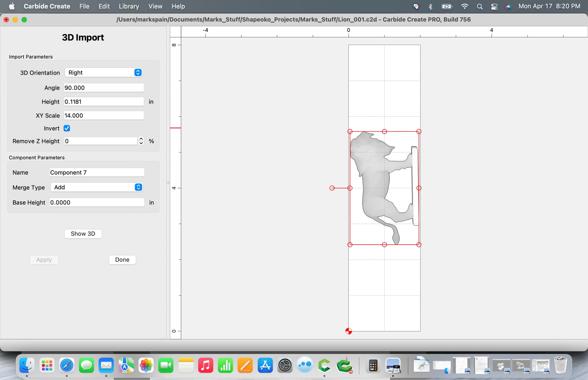Click the Height value field

[104, 102]
